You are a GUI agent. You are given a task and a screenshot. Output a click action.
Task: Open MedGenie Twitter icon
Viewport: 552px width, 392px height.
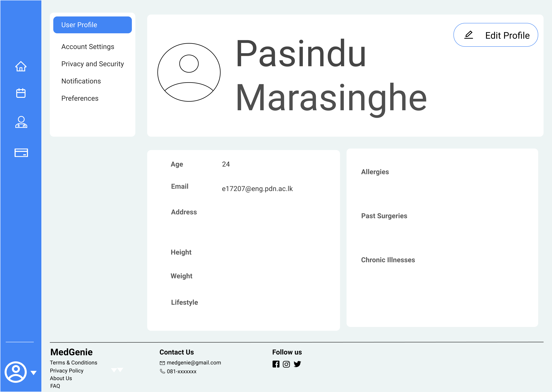[297, 364]
